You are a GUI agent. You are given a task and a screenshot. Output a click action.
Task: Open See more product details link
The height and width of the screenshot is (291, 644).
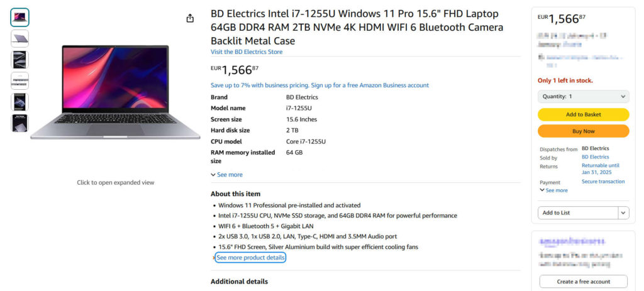(250, 258)
